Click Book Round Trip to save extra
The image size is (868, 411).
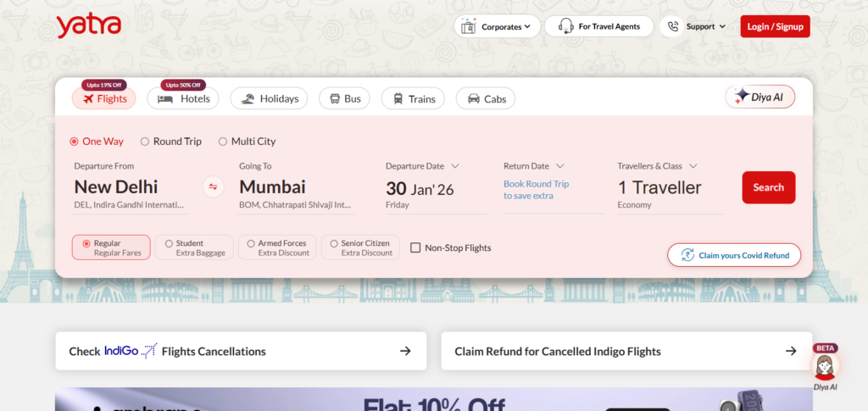(x=536, y=190)
